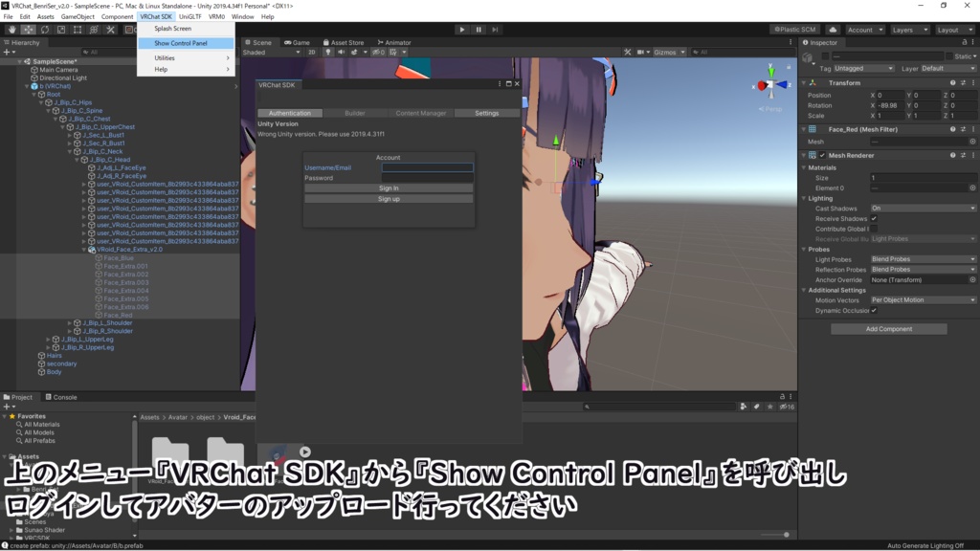Select the Scale tool in the toolbar
The width and height of the screenshot is (980, 551).
pyautogui.click(x=60, y=29)
